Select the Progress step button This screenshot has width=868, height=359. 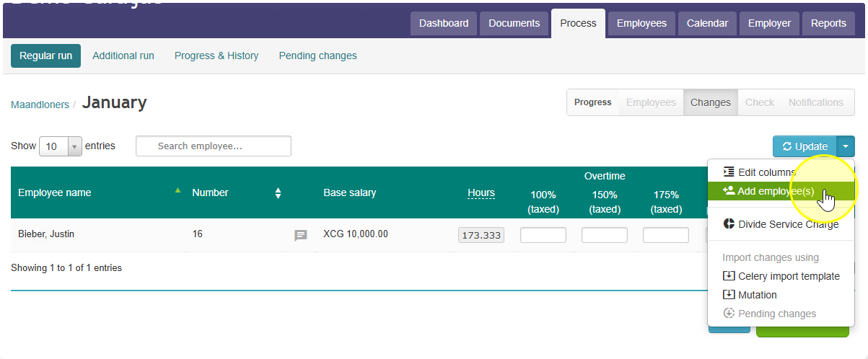(593, 102)
